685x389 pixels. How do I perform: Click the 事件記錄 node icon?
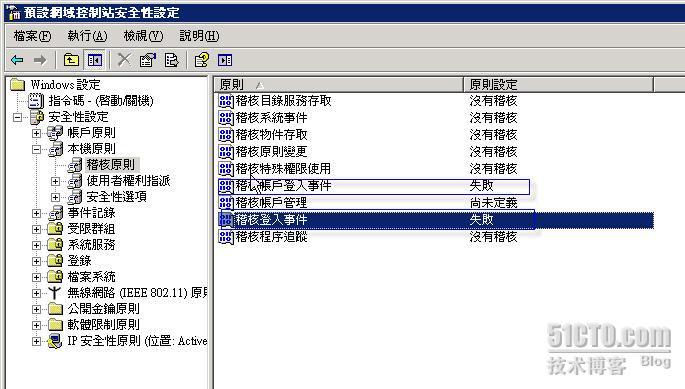(x=56, y=213)
